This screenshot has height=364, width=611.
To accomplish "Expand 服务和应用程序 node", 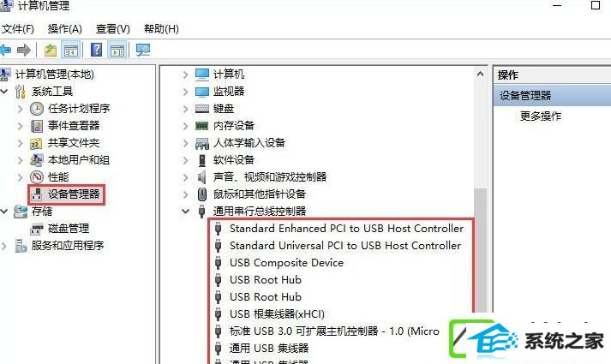I will [4, 246].
